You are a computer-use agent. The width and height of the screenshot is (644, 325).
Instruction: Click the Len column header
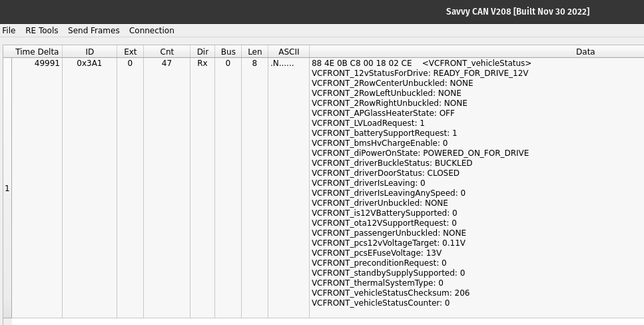point(254,52)
